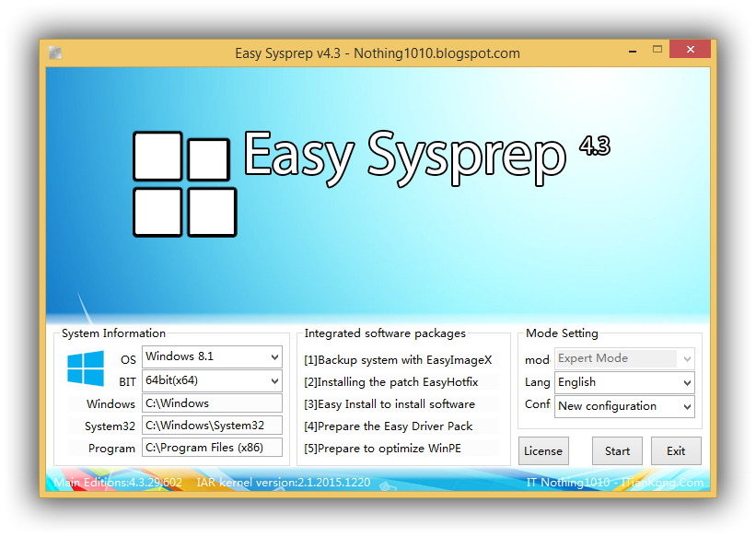Expand the greyed Expert Mode dropdown
The height and width of the screenshot is (537, 756).
pos(624,358)
